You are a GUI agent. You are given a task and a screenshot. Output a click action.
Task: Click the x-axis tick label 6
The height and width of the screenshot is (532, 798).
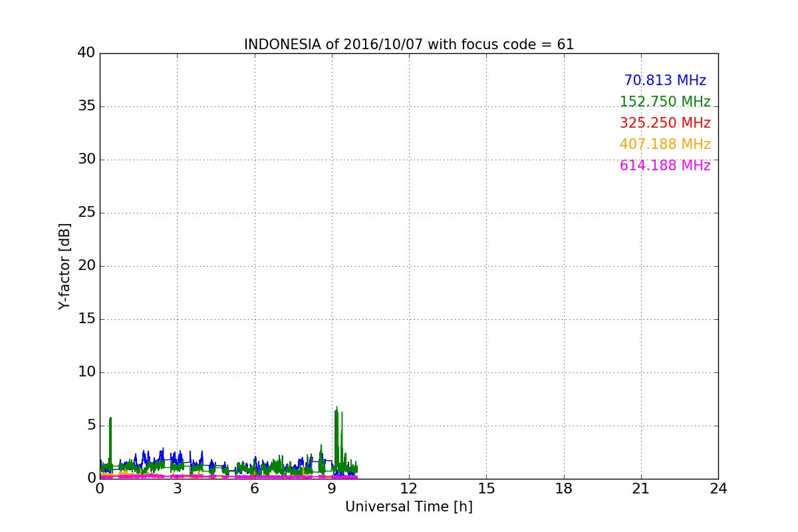[x=254, y=488]
